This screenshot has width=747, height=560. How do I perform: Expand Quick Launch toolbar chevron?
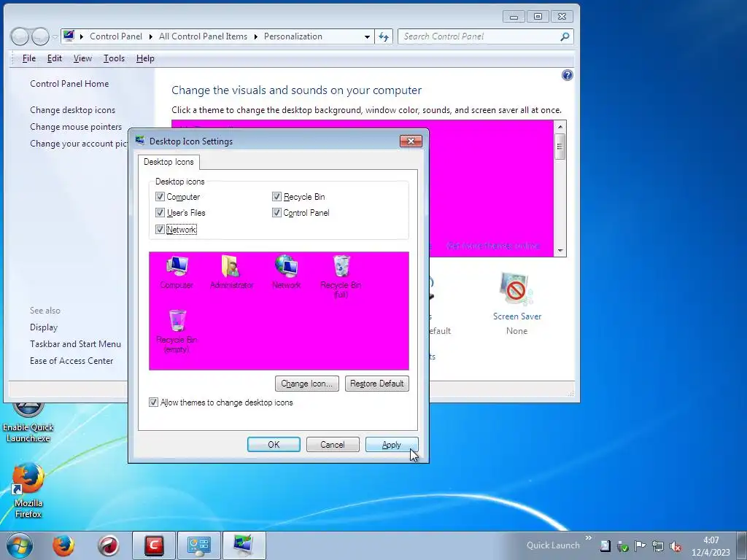click(x=589, y=538)
